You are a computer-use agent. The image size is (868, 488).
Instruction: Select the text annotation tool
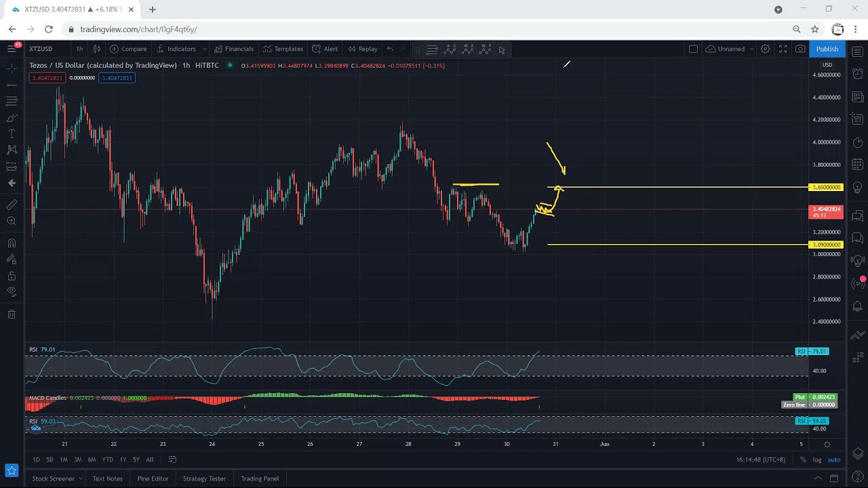pos(12,134)
